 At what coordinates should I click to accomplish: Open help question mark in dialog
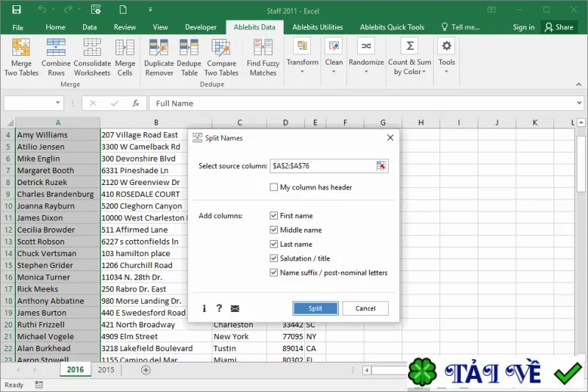[219, 308]
